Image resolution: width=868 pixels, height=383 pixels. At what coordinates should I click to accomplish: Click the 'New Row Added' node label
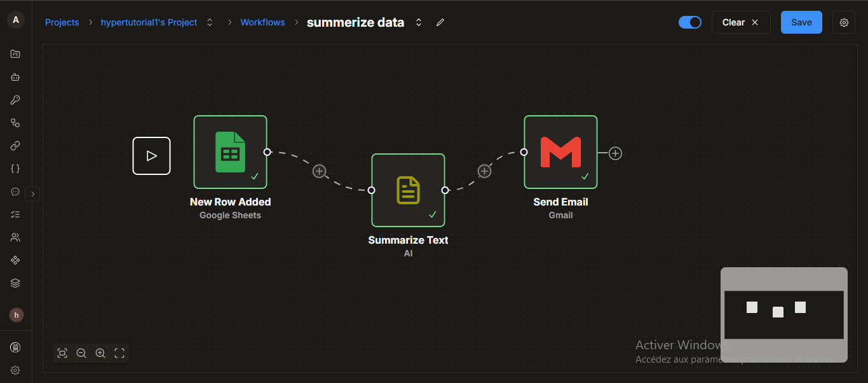click(x=231, y=202)
